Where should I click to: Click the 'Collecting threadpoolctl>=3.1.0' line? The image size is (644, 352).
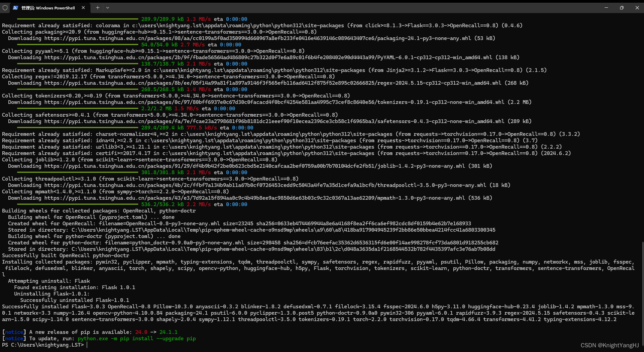click(150, 179)
